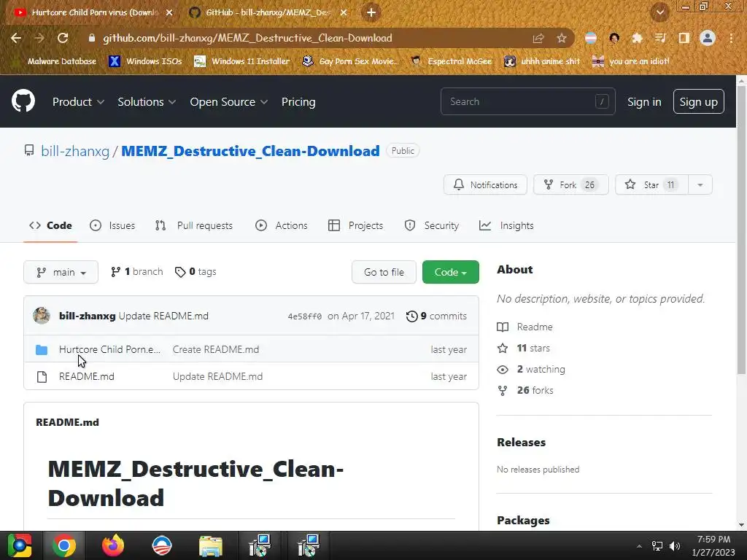The height and width of the screenshot is (560, 747).
Task: Open the README.md file row
Action: 251,377
